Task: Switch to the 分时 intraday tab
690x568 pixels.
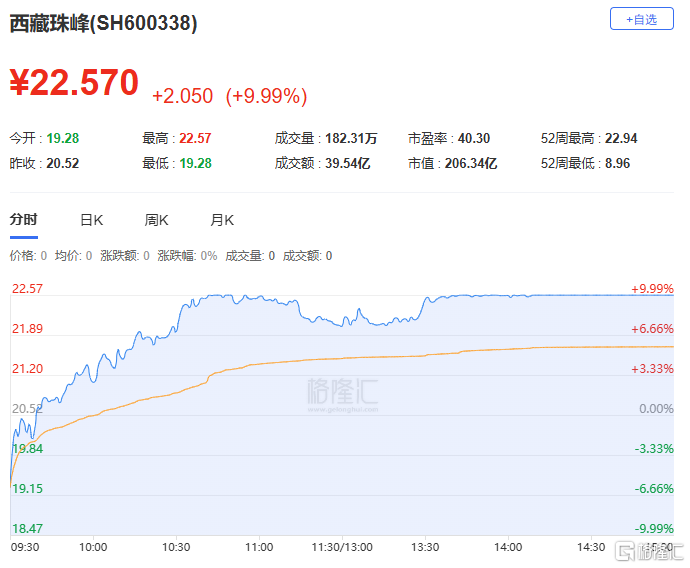Action: (24, 220)
